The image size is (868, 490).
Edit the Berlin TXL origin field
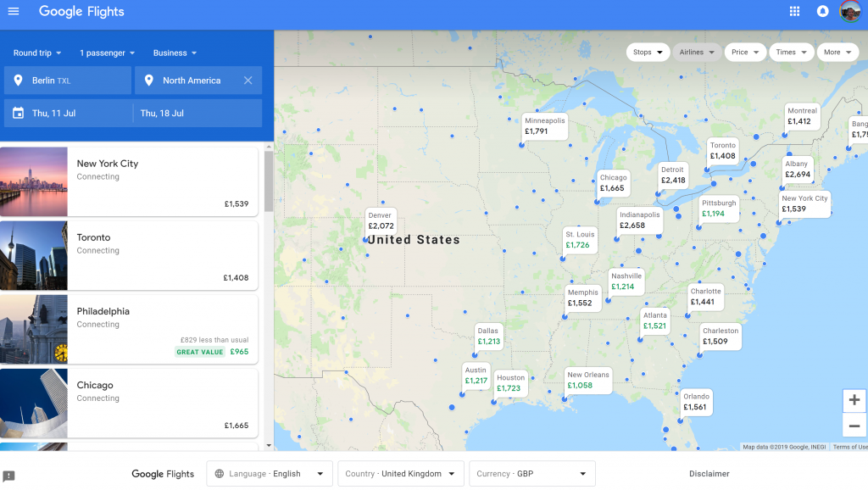click(x=68, y=81)
